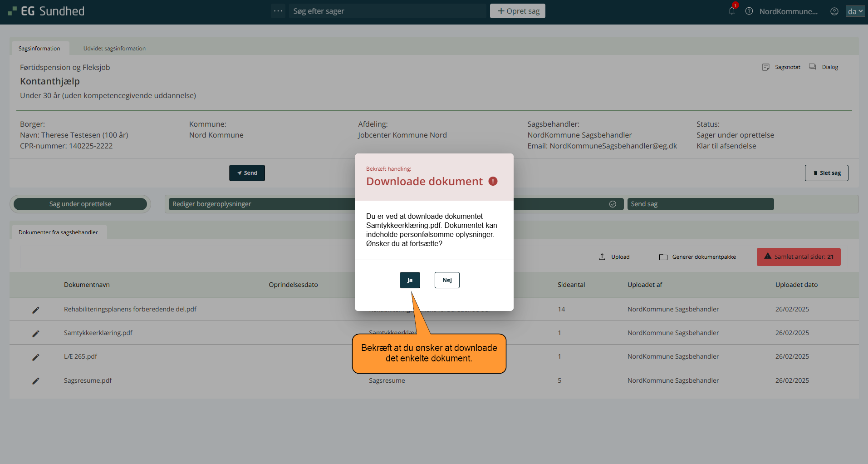868x464 pixels.
Task: Cancel download with Nej button
Action: tap(447, 280)
